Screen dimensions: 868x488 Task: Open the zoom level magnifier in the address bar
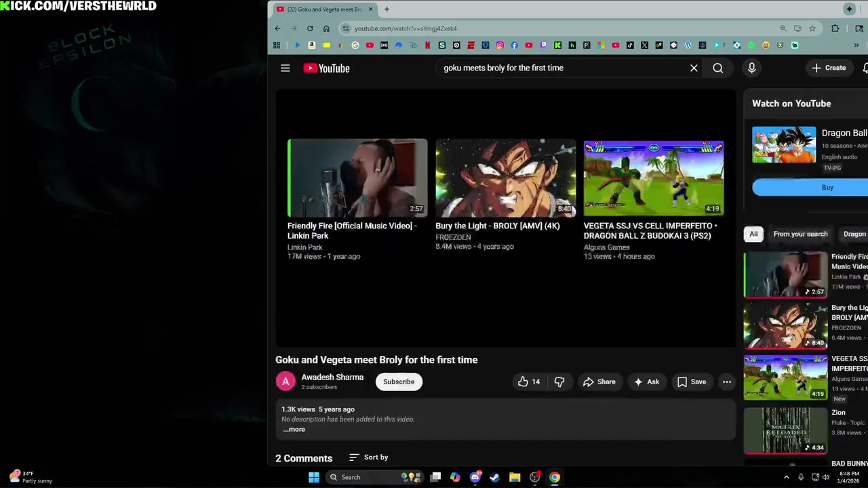tap(783, 28)
